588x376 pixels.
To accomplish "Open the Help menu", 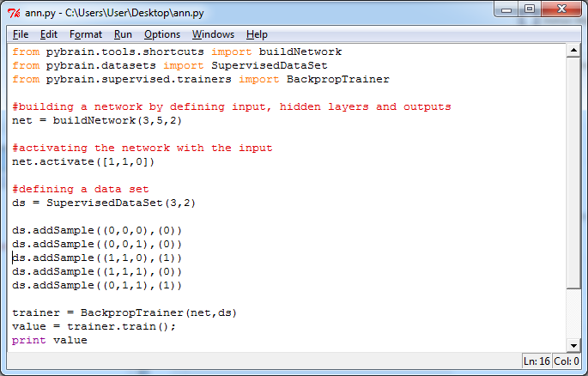I will [x=257, y=34].
